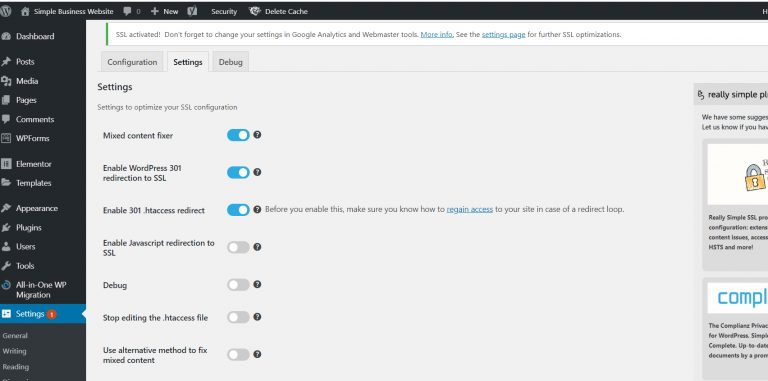Screen dimensions: 768x381
Task: Click help icon for Stop editing .htaccess file
Action: point(257,317)
